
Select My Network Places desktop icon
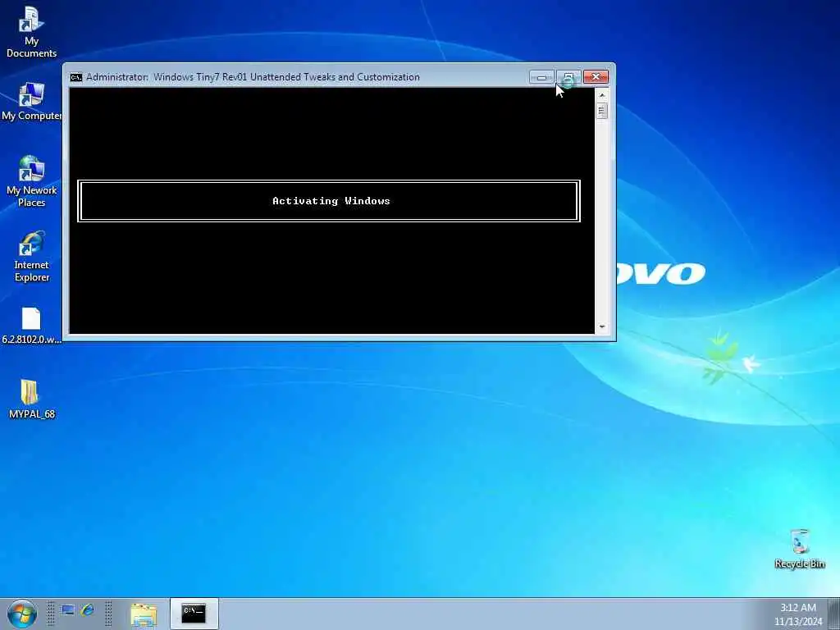[x=31, y=181]
